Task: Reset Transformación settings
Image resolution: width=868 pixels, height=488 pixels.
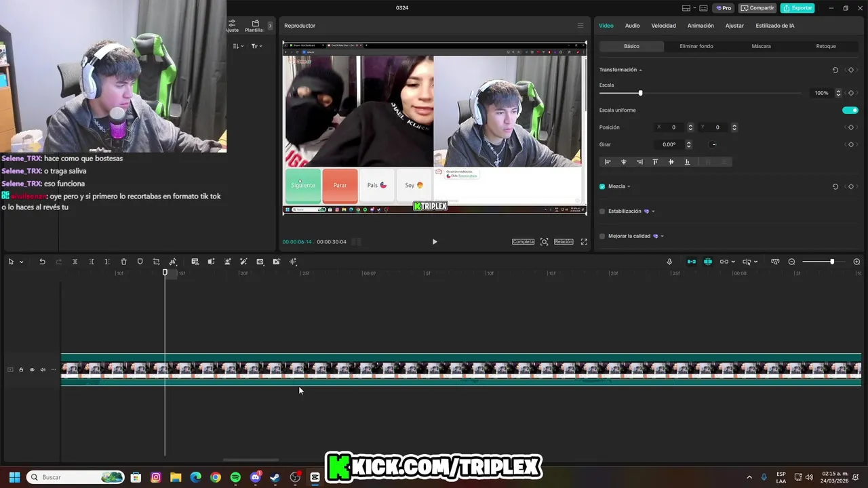Action: 835,70
